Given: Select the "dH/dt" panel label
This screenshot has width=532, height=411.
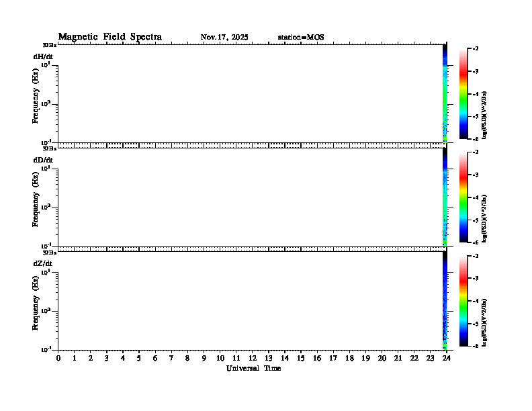Looking at the screenshot, I should pyautogui.click(x=43, y=56).
